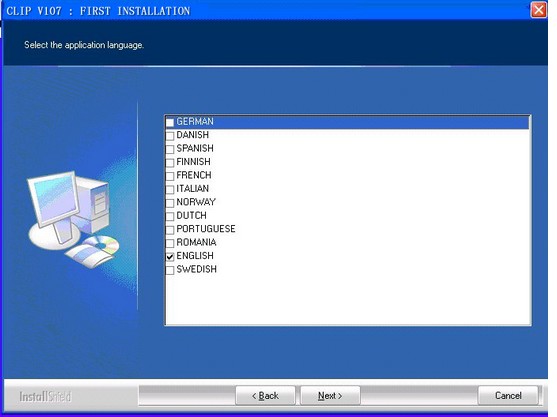Viewport: 557px width, 417px height.
Task: Click the PORTUGUESE text label
Action: click(206, 229)
